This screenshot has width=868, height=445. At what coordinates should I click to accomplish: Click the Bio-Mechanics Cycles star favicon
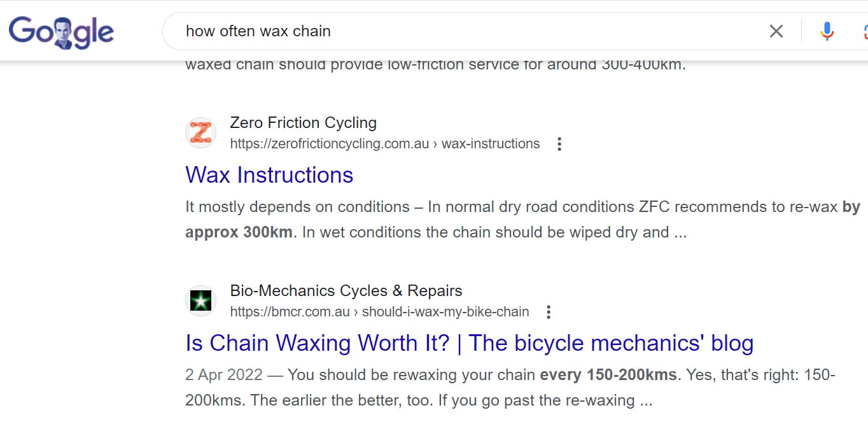point(200,300)
